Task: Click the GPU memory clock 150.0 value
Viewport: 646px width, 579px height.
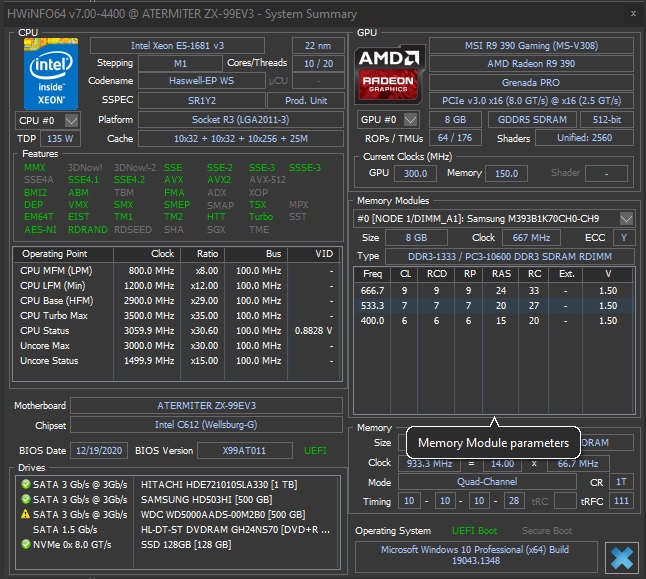Action: (506, 173)
